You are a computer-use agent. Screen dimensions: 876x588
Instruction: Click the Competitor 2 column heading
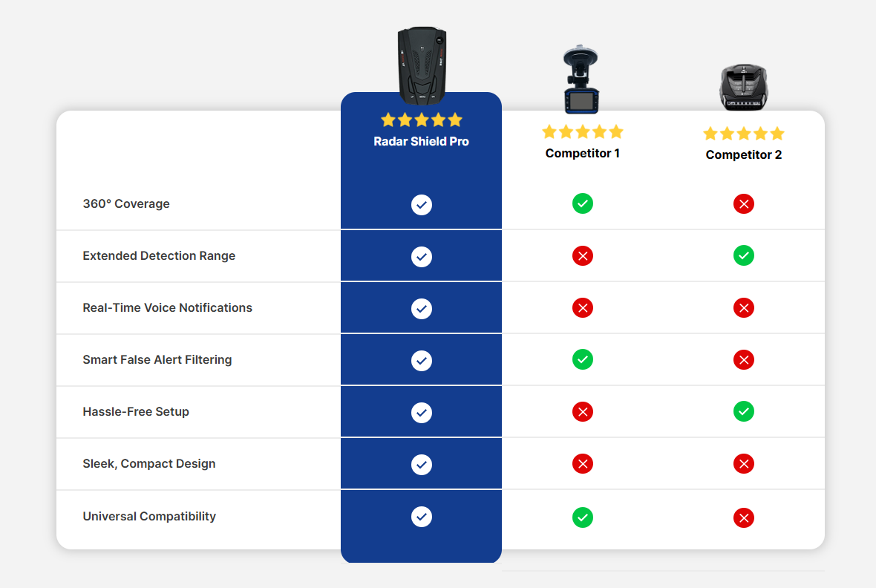click(x=744, y=155)
